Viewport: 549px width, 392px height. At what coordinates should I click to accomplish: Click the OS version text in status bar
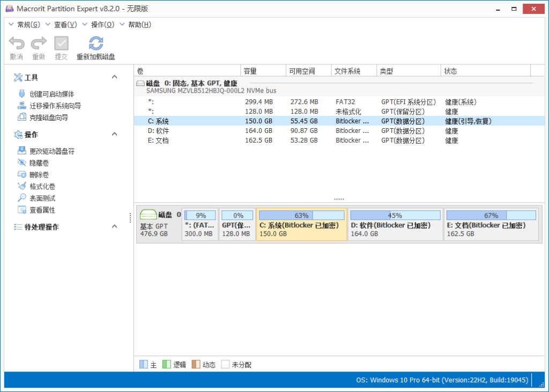coord(442,380)
